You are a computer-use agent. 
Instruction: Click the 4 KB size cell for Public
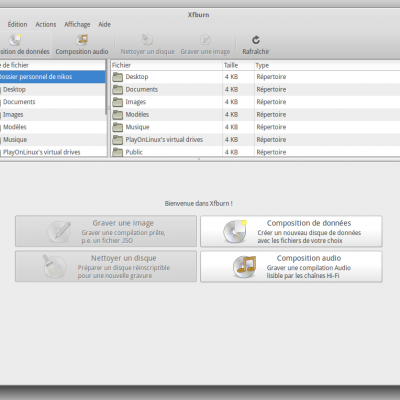click(x=231, y=152)
